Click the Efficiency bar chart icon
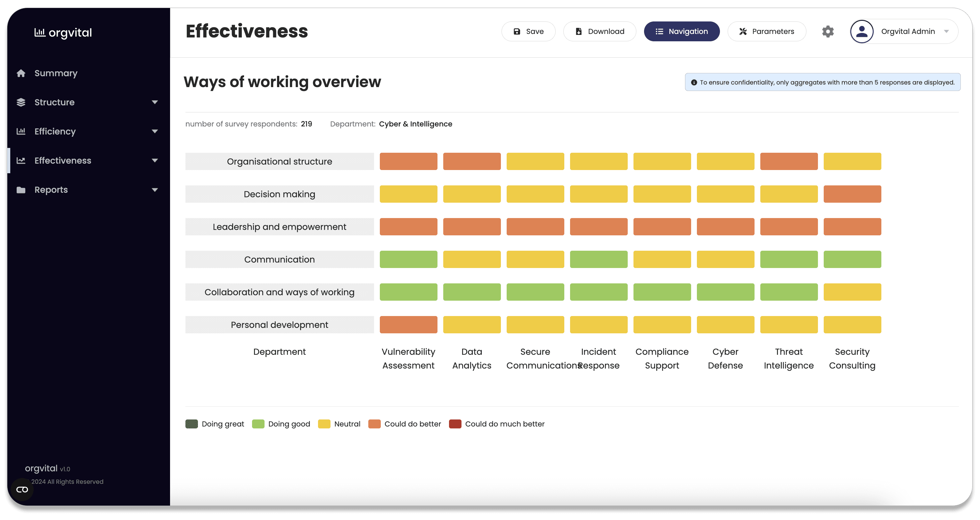The image size is (980, 520). click(21, 131)
